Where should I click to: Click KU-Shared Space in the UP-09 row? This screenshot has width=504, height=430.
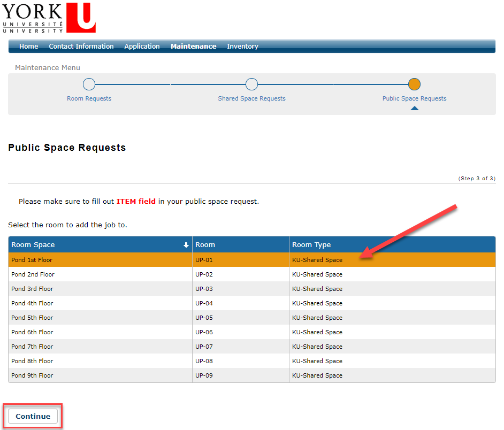click(x=317, y=375)
